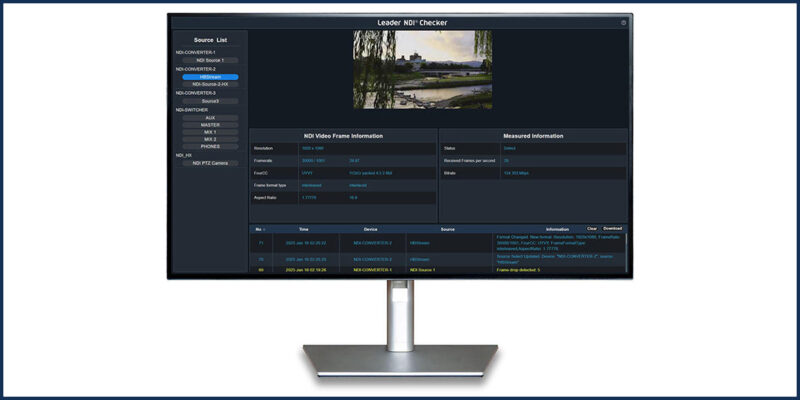Click the Clear log button
Image resolution: width=800 pixels, height=400 pixels.
coord(592,229)
